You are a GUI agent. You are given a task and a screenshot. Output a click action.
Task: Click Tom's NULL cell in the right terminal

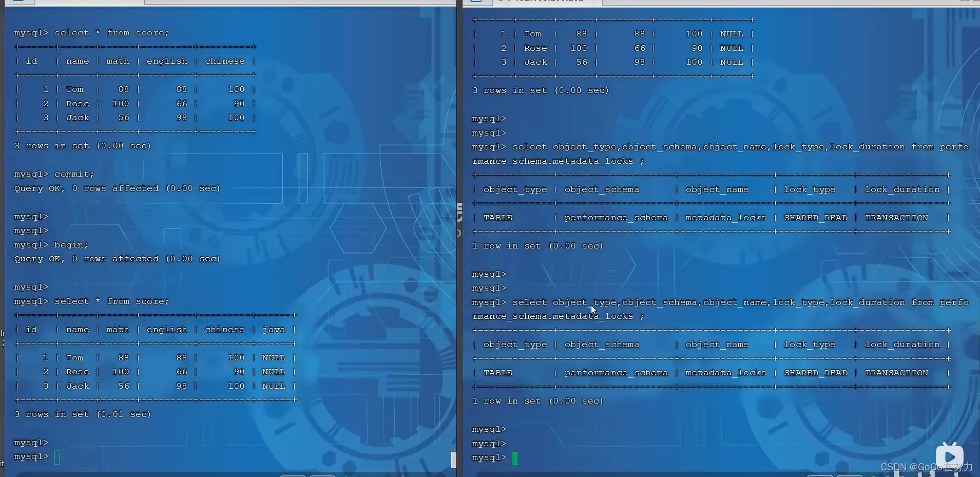pos(732,34)
